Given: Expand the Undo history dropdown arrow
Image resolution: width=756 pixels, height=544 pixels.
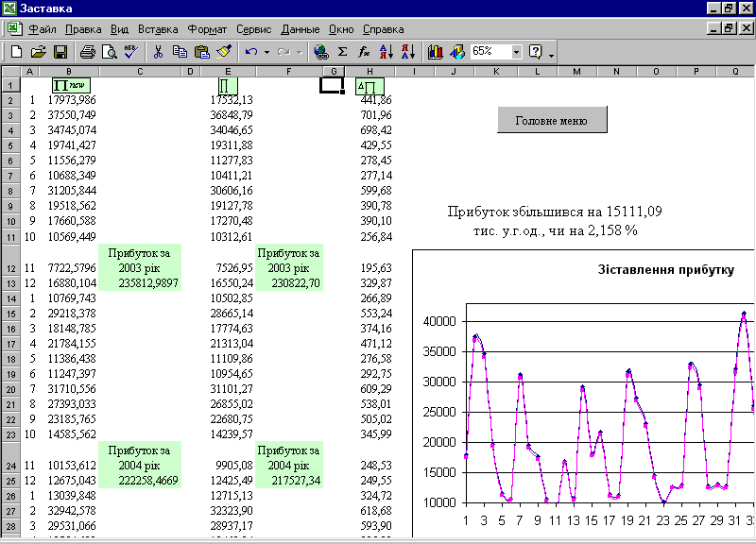Looking at the screenshot, I should pyautogui.click(x=266, y=52).
